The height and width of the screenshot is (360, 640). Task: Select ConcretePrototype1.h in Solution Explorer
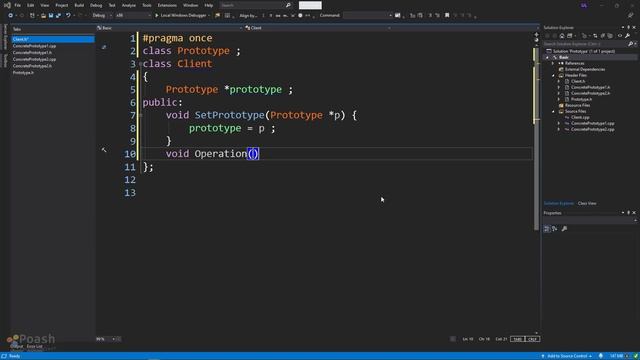click(x=590, y=87)
